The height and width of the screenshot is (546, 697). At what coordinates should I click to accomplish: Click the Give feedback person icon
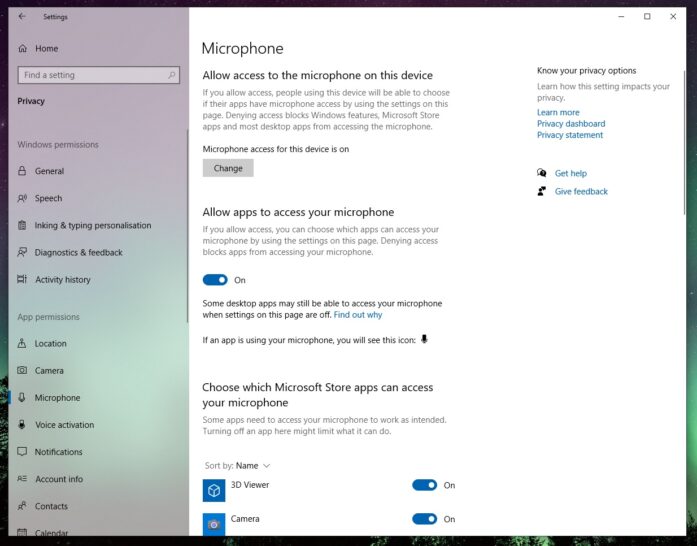[541, 191]
